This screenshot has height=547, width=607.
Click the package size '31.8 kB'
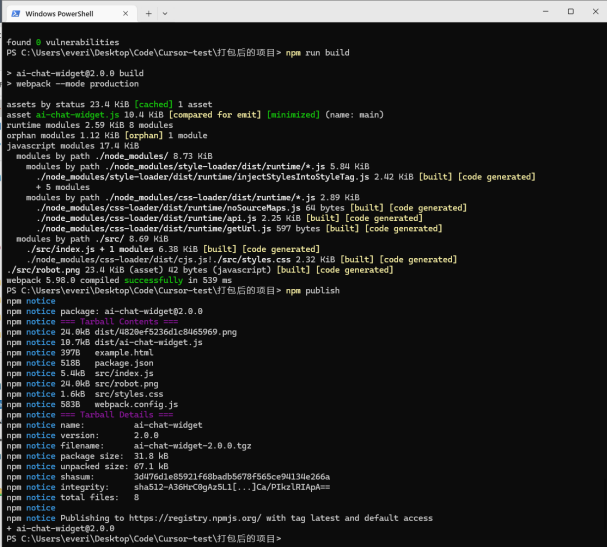click(x=151, y=456)
